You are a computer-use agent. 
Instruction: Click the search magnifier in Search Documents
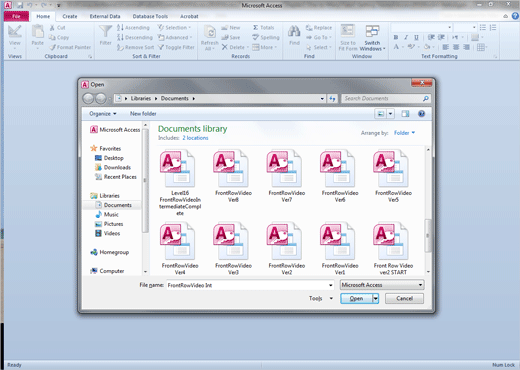click(x=425, y=99)
